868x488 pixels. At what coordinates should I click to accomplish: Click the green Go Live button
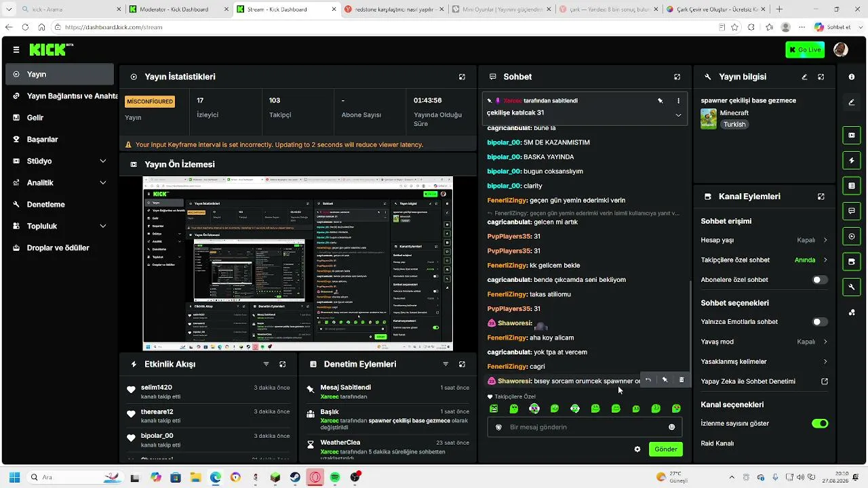point(805,49)
